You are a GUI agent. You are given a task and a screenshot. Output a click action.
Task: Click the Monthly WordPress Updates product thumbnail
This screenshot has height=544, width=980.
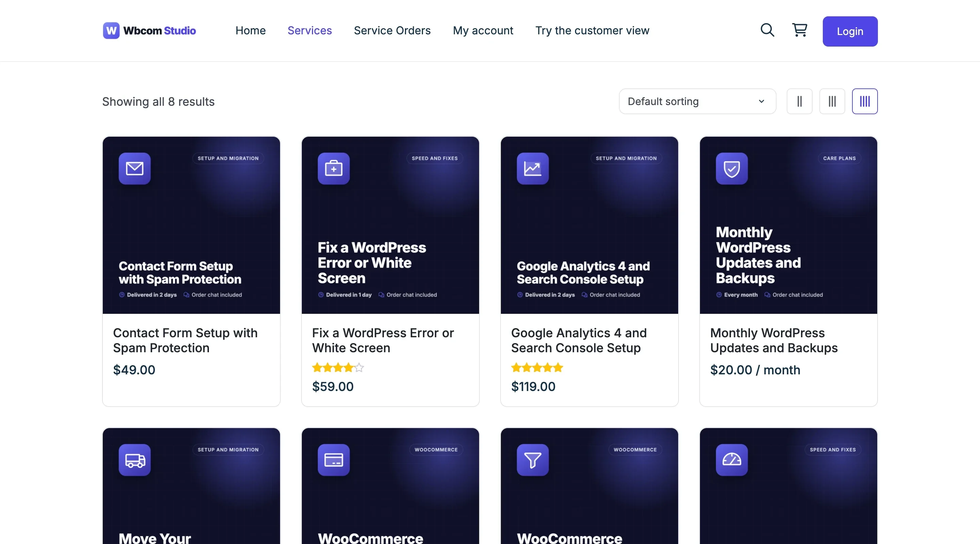pos(788,225)
